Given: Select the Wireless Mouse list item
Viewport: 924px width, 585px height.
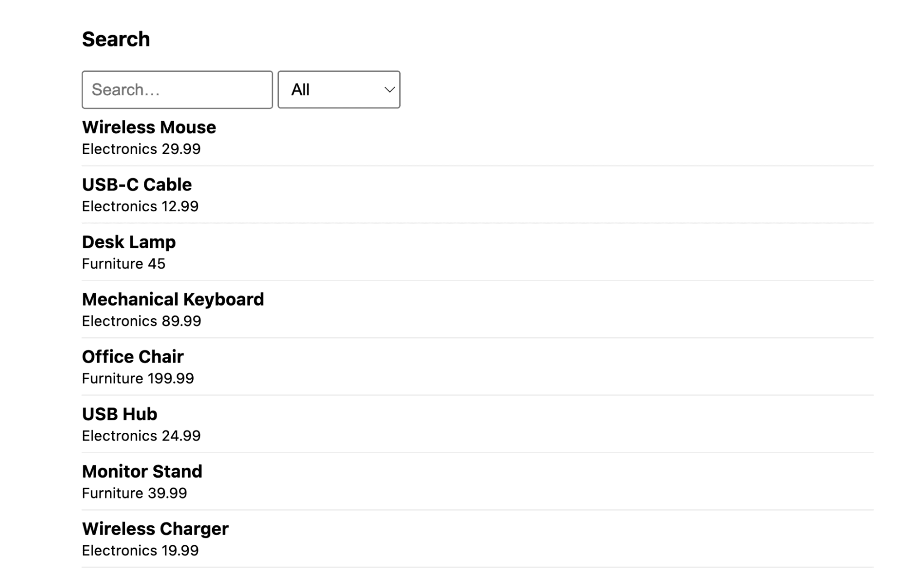Looking at the screenshot, I should (x=149, y=127).
